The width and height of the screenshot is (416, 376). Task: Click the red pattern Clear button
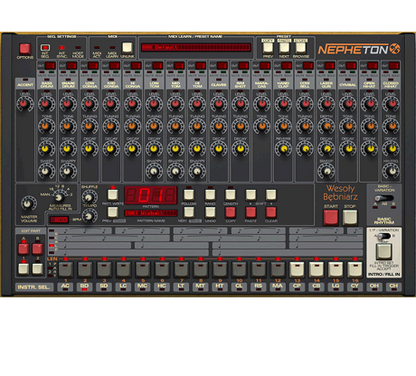point(271,212)
